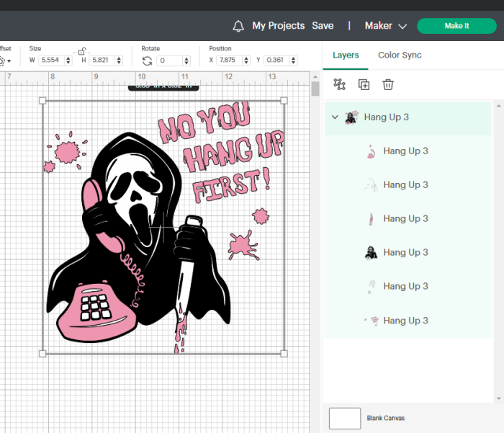Click the top-left selection handle
Image resolution: width=504 pixels, height=433 pixels.
tap(42, 101)
